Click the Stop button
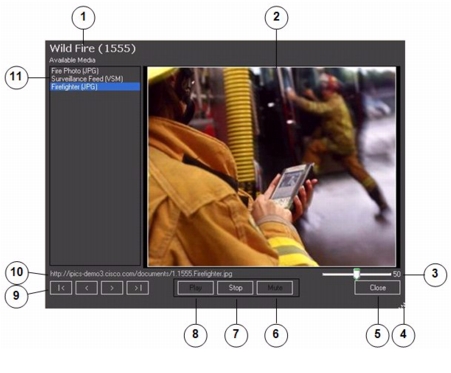Image resolution: width=451 pixels, height=373 pixels. (x=235, y=288)
